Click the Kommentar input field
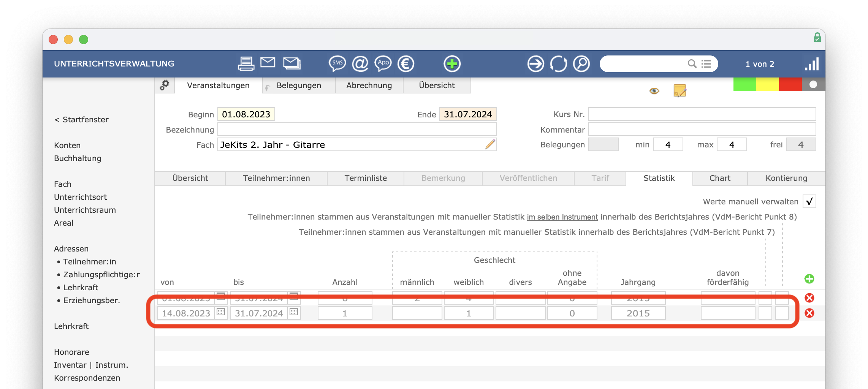 (x=702, y=130)
